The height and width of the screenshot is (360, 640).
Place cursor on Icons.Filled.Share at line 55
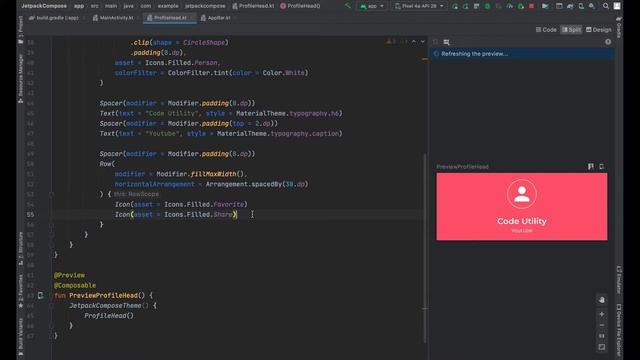coord(198,214)
